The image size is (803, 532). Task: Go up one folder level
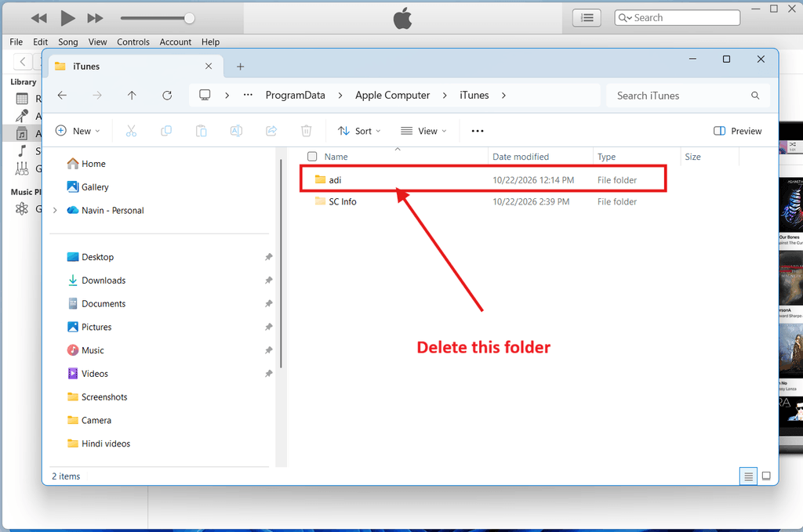tap(132, 96)
